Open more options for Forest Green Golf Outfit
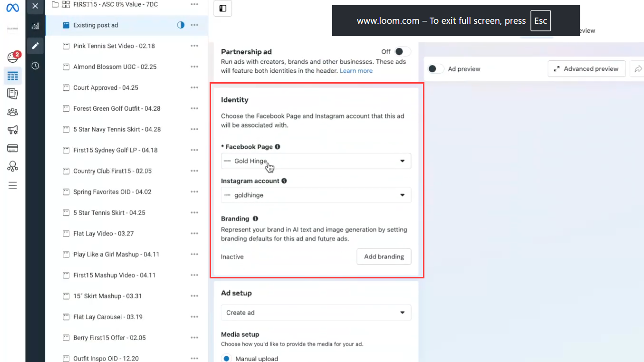This screenshot has width=644, height=362. pyautogui.click(x=194, y=109)
